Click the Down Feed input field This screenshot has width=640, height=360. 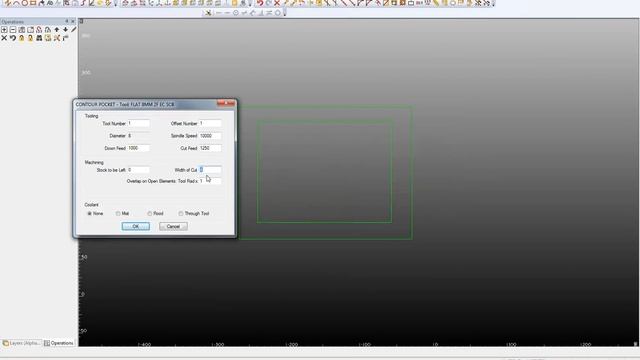[x=138, y=148]
